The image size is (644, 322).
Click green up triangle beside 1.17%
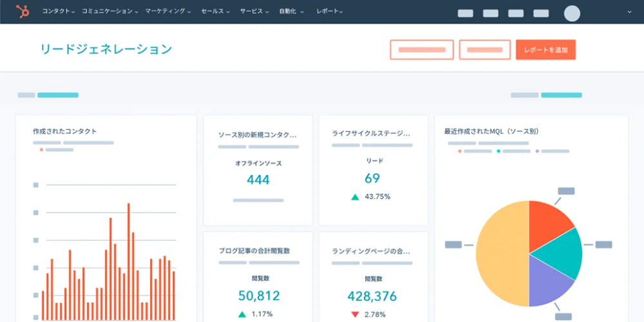tap(242, 314)
